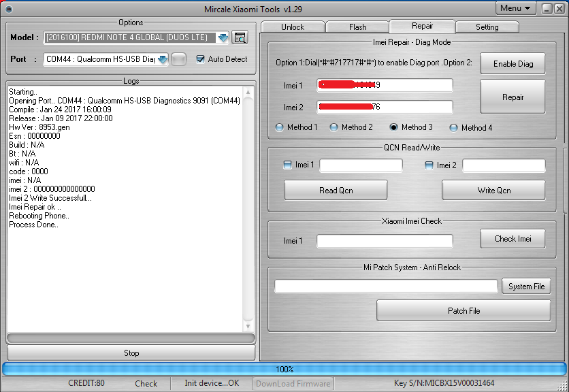569x392 pixels.
Task: Click the Check credit button in status bar
Action: click(x=146, y=383)
